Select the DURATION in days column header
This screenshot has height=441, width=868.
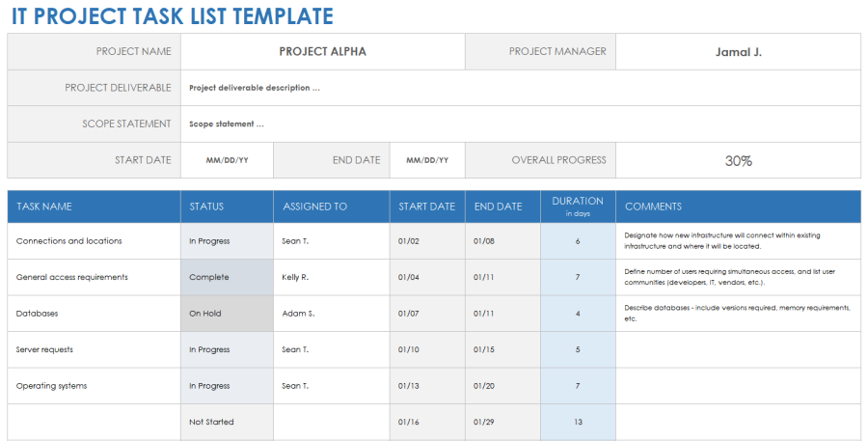[578, 207]
